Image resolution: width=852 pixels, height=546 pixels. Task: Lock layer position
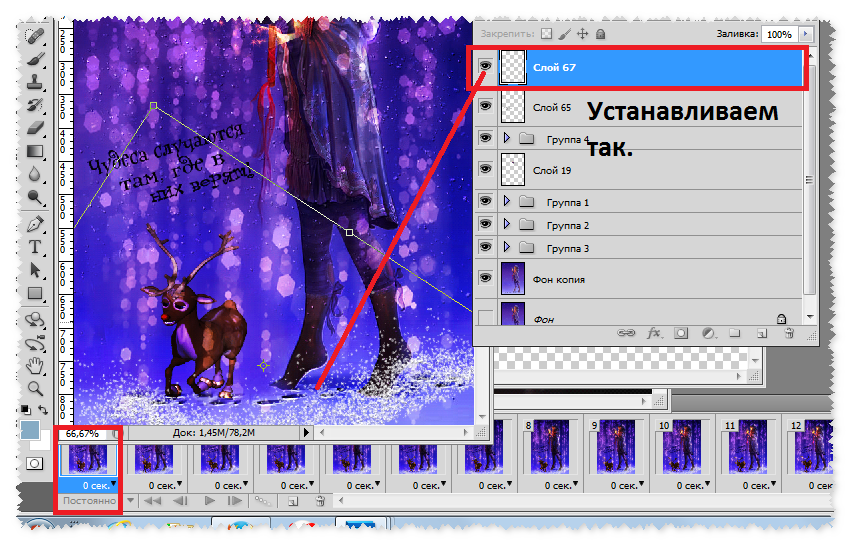[582, 34]
